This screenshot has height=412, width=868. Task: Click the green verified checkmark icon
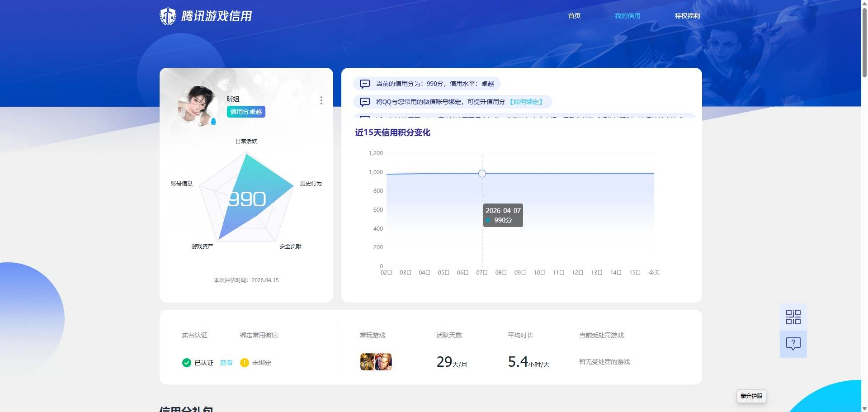186,363
